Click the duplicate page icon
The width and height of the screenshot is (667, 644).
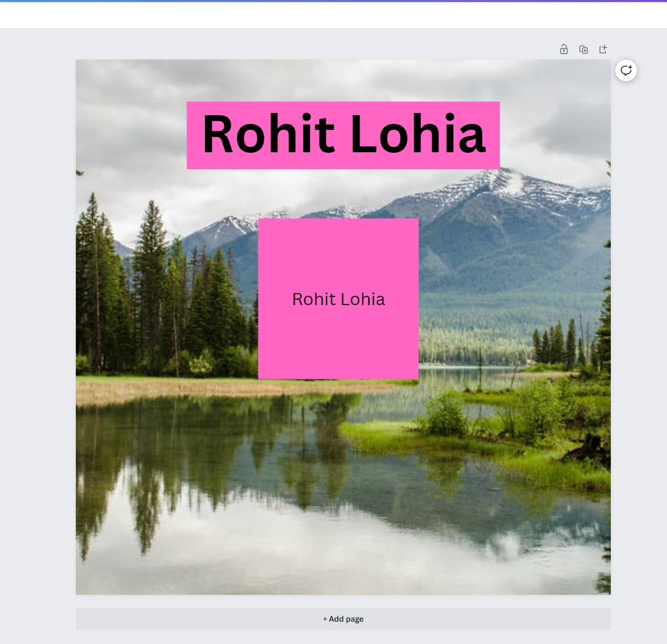(584, 50)
